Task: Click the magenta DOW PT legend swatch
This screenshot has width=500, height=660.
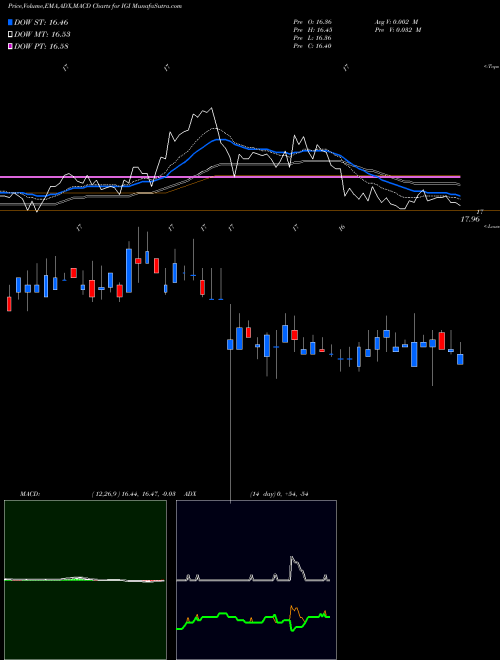Action: 10,46
